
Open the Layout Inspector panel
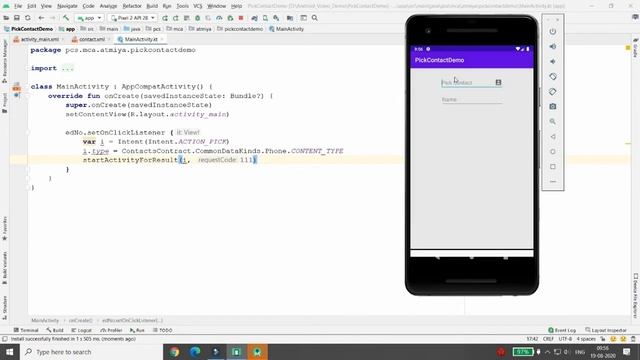click(606, 330)
